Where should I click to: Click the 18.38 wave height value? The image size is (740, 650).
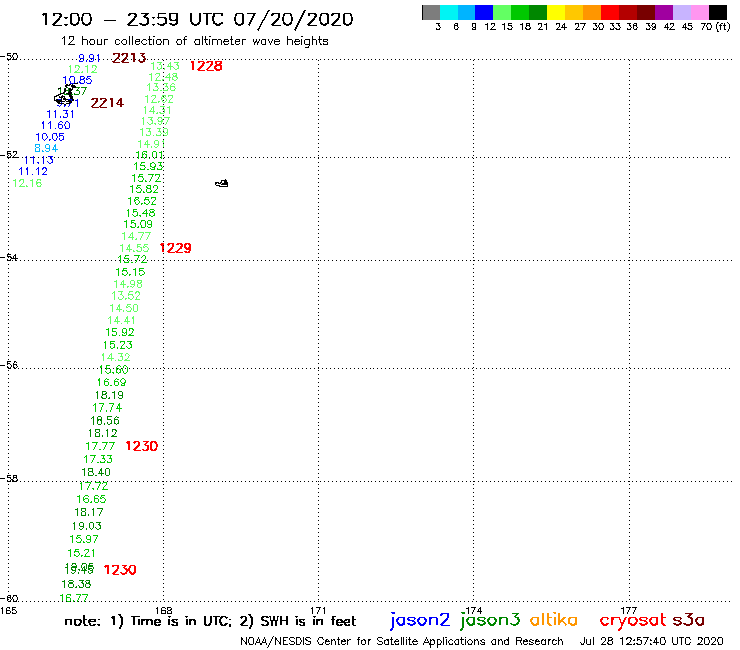coord(76,584)
